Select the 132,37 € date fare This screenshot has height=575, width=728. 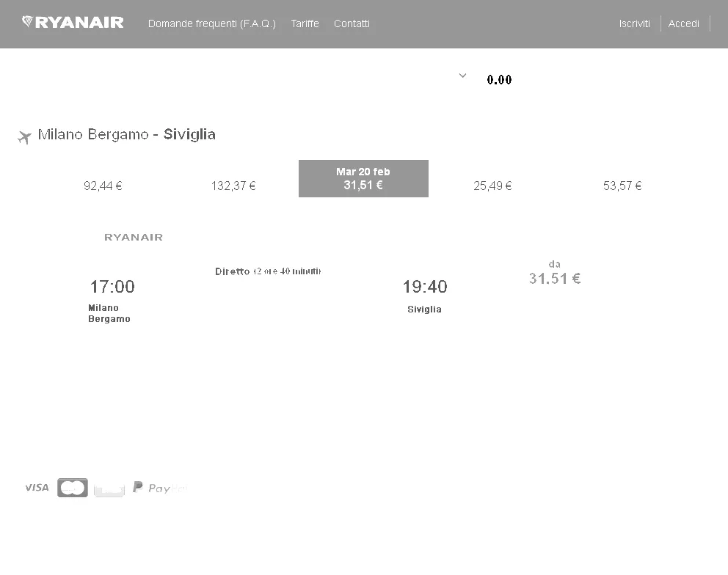(x=233, y=186)
